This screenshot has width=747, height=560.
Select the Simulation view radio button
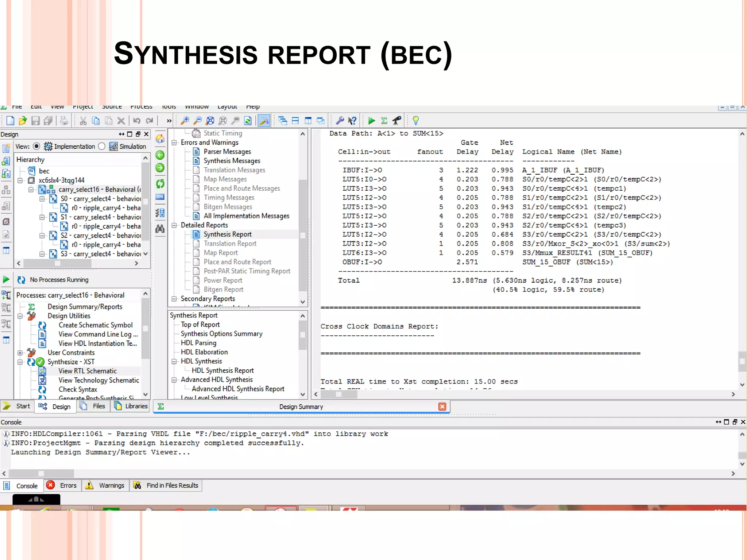(102, 146)
